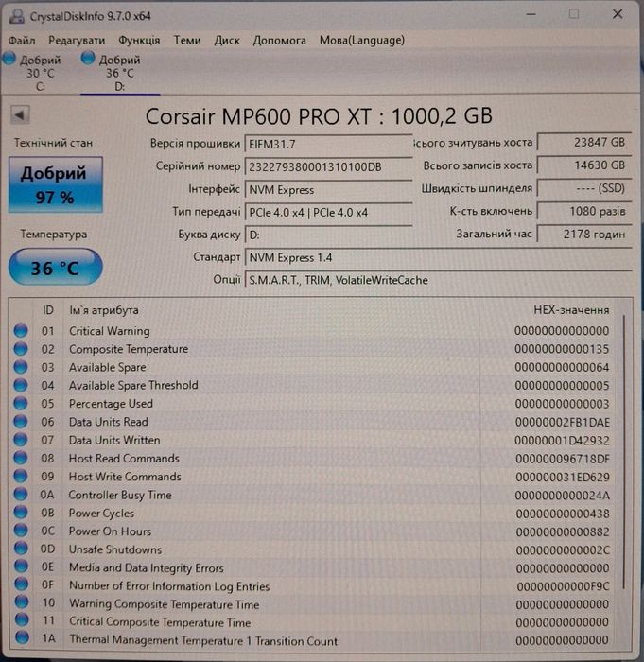Click the status icon for Warning Composite Temperature Time
This screenshot has width=644, height=662.
tap(22, 602)
